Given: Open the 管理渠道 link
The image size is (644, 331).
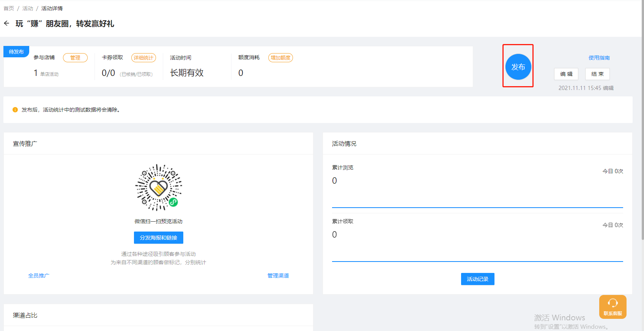Looking at the screenshot, I should [278, 276].
